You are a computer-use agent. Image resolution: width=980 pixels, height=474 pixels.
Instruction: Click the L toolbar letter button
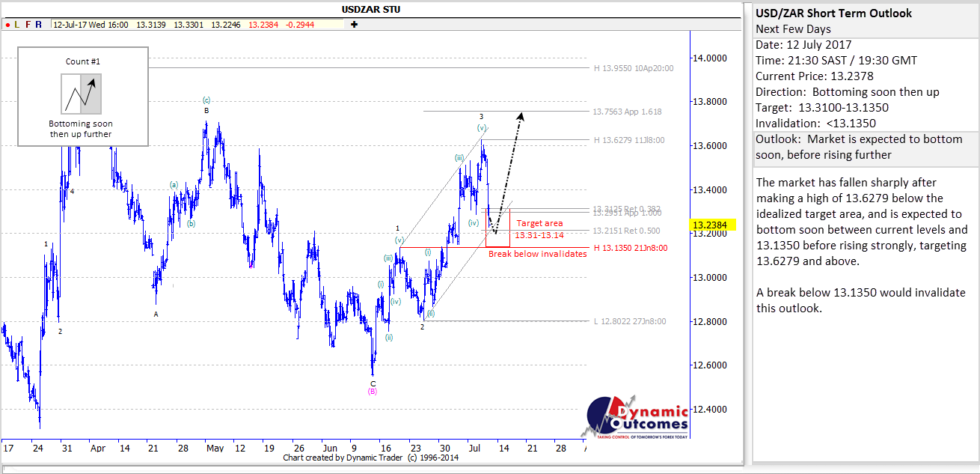click(x=16, y=25)
